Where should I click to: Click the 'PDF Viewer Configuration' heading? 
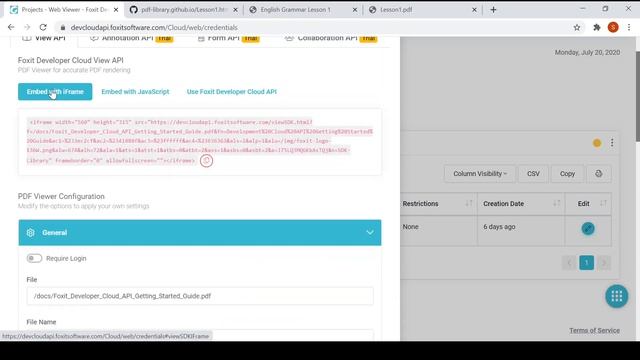coord(61,196)
